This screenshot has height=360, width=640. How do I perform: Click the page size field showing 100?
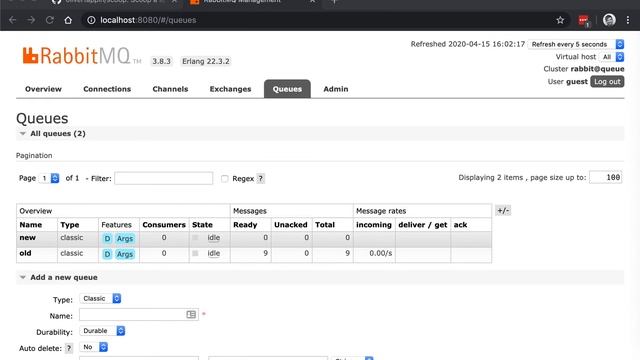coord(606,177)
